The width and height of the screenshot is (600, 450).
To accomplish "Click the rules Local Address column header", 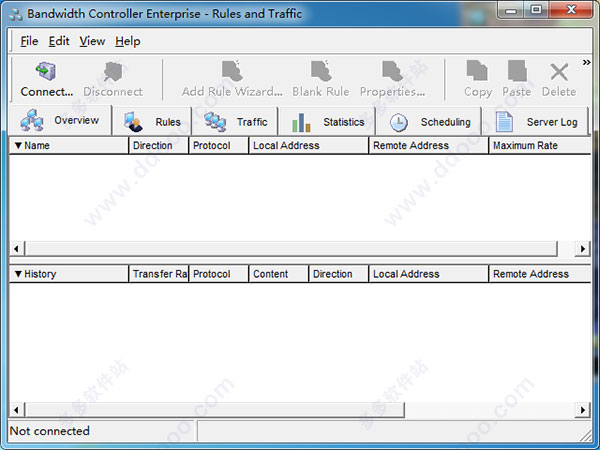I will click(308, 145).
